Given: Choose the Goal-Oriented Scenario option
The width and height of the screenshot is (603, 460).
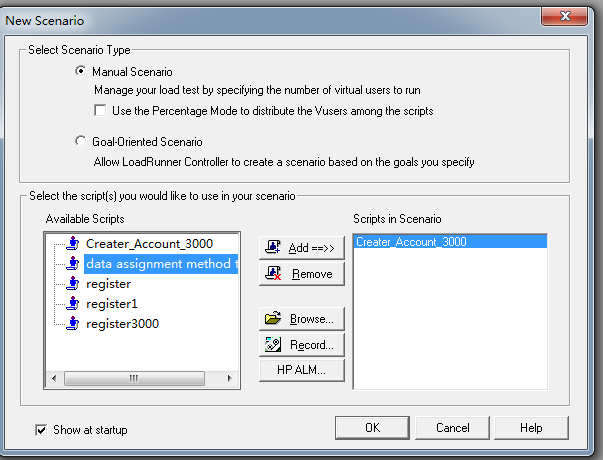Looking at the screenshot, I should pyautogui.click(x=80, y=141).
